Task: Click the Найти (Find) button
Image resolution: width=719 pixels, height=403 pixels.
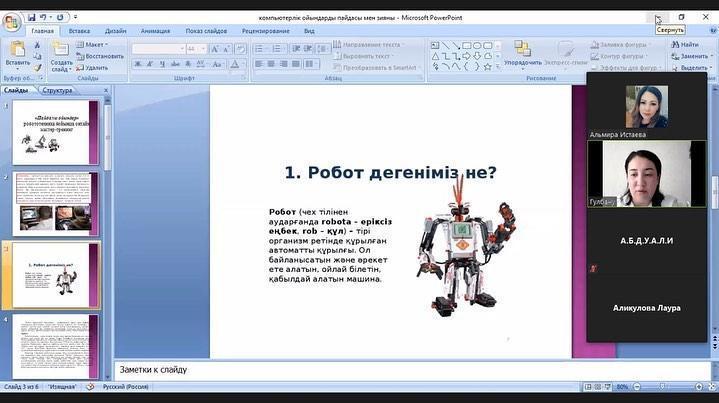Action: coord(685,44)
